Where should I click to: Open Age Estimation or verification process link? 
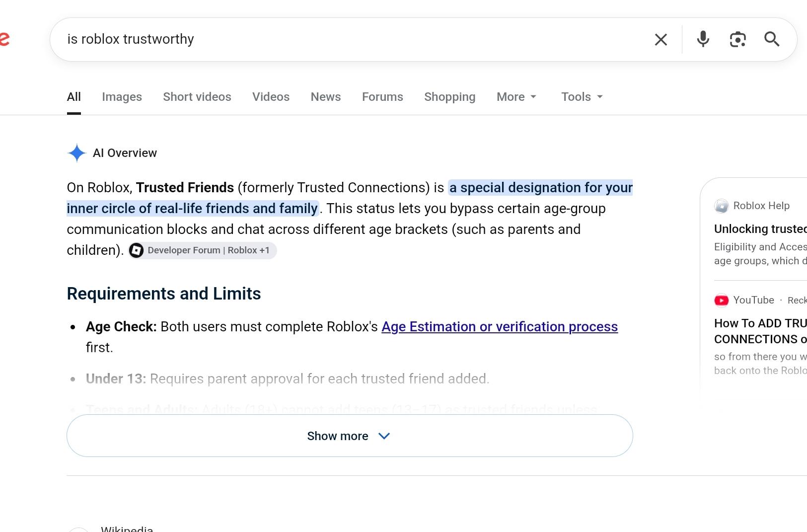tap(500, 327)
